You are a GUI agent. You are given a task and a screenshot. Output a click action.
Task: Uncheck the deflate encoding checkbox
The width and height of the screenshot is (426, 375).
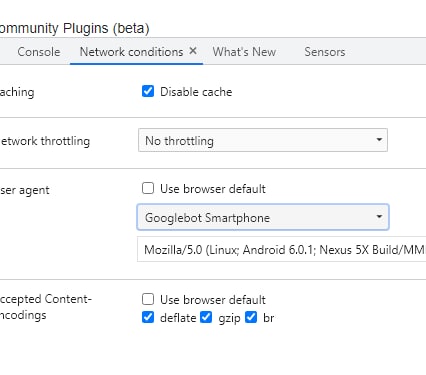[148, 317]
